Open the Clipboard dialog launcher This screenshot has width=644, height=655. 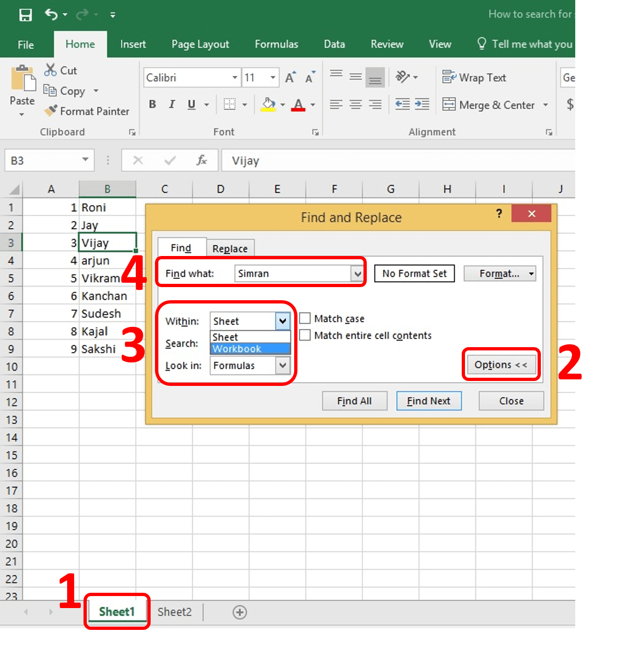click(132, 132)
